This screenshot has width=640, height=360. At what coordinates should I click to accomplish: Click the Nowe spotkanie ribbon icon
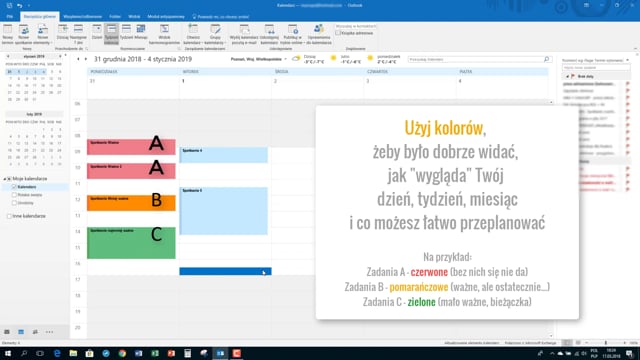pos(24,34)
